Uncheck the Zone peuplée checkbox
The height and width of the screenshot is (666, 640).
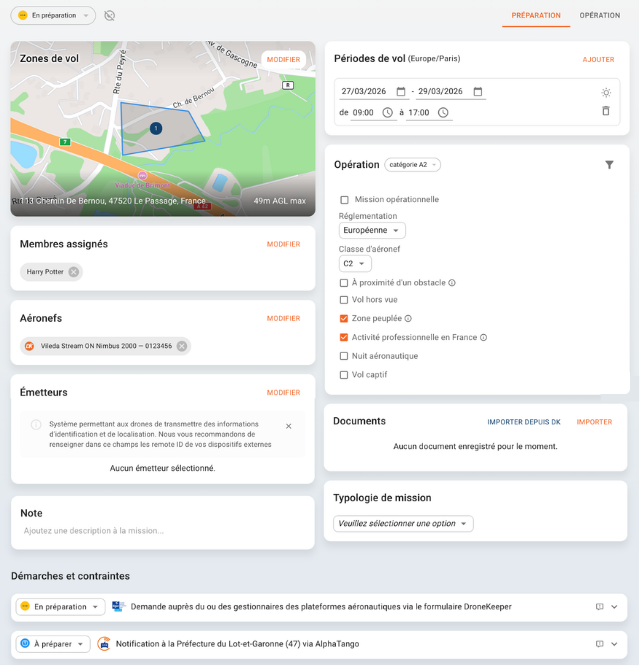[345, 318]
